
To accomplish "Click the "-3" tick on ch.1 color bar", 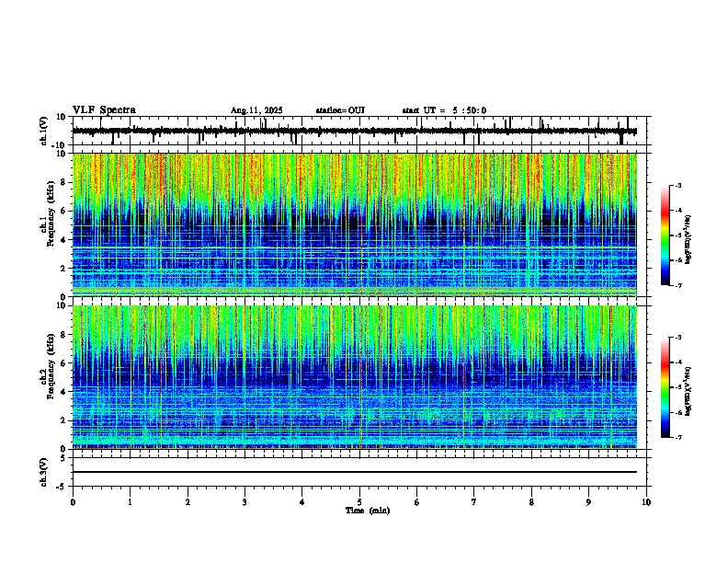I will click(677, 185).
